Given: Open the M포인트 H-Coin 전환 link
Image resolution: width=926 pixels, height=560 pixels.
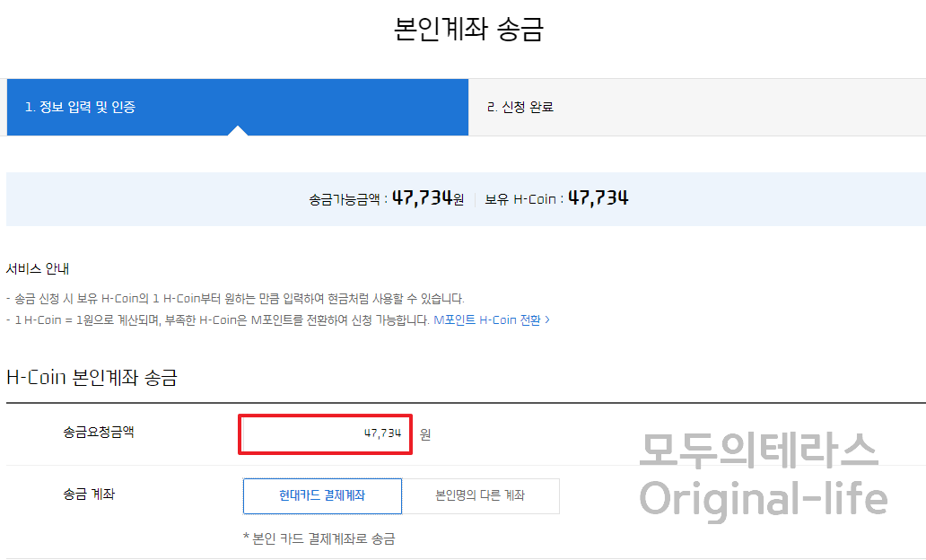Looking at the screenshot, I should pos(492,320).
